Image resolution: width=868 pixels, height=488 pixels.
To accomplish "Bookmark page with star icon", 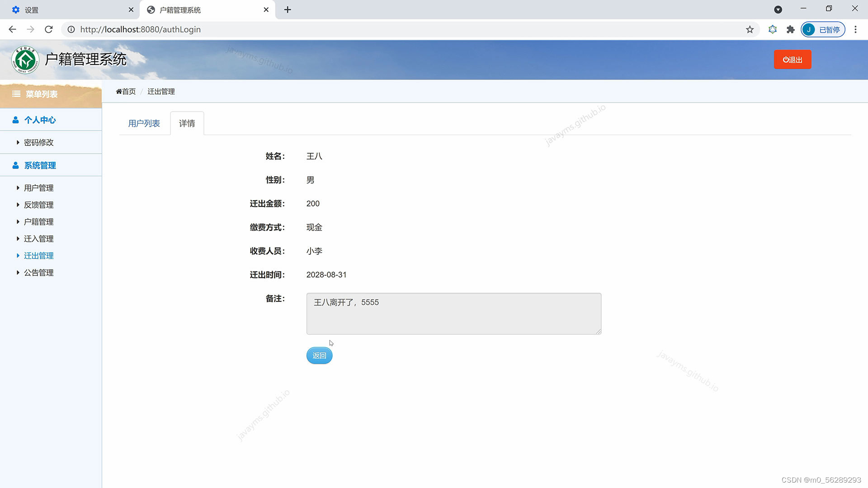I will point(750,29).
